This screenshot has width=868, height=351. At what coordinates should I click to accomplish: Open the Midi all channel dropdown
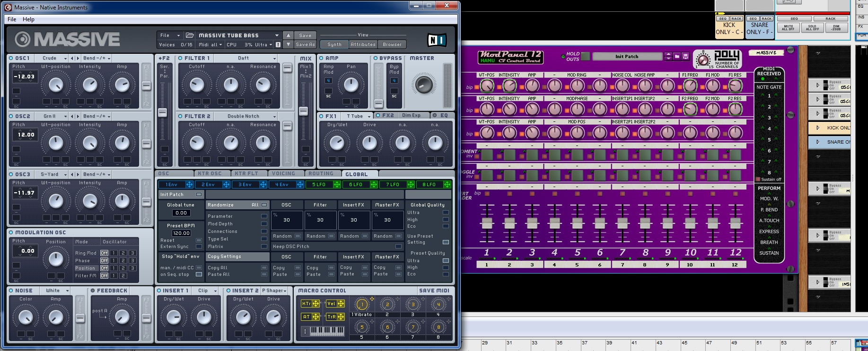[x=211, y=45]
